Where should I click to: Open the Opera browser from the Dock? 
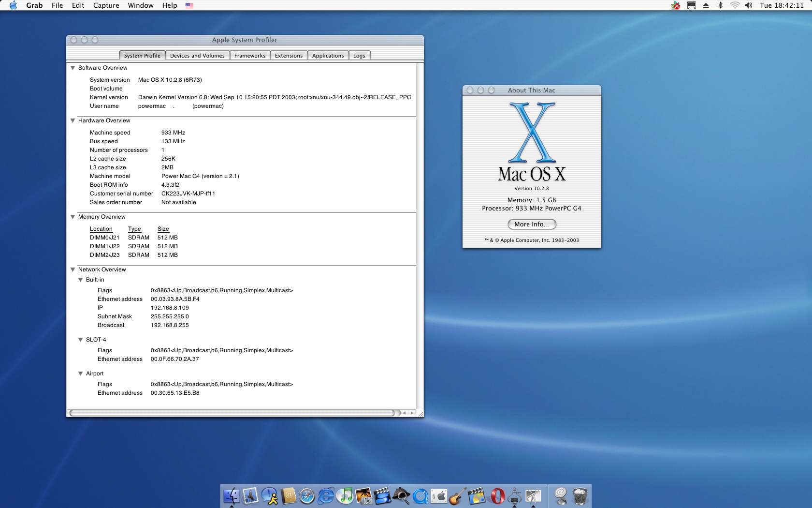coord(497,496)
